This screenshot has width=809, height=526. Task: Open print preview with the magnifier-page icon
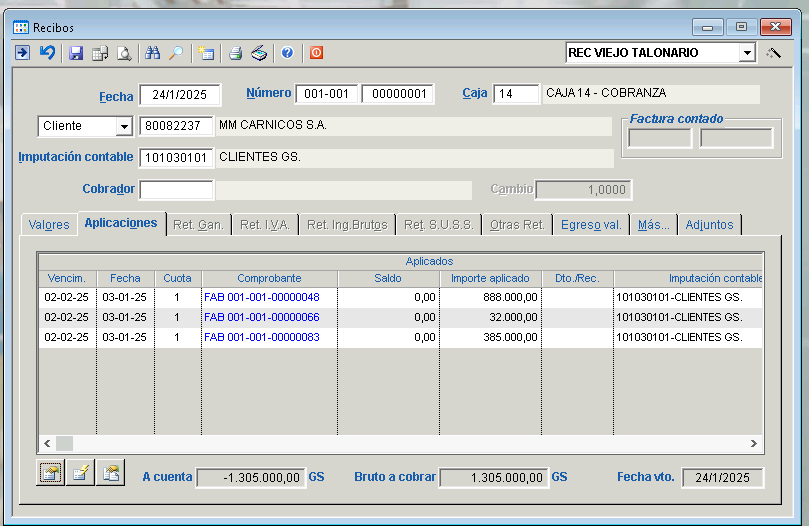pos(124,53)
